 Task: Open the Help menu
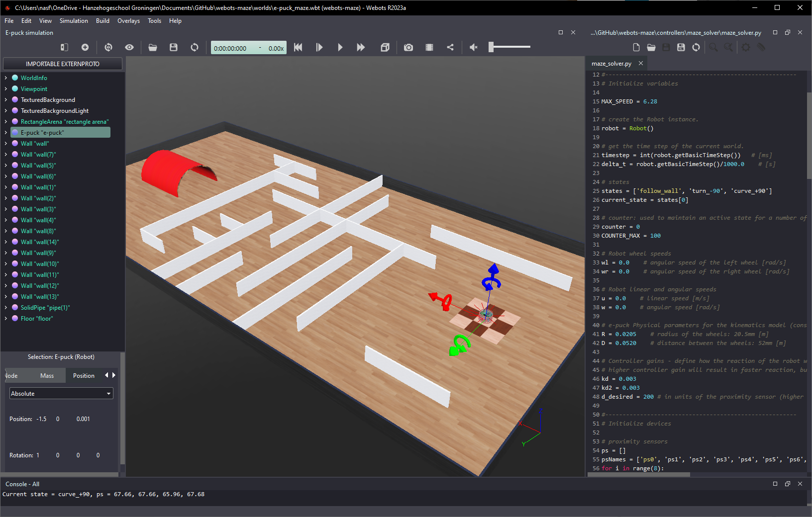click(175, 21)
